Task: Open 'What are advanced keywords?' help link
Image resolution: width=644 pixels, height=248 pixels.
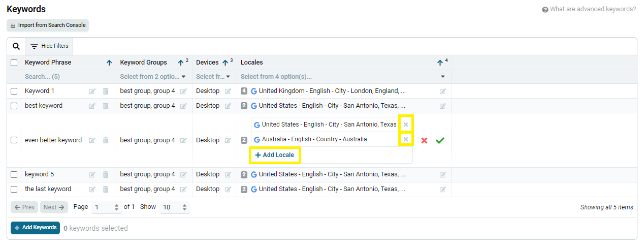Action: 589,9
